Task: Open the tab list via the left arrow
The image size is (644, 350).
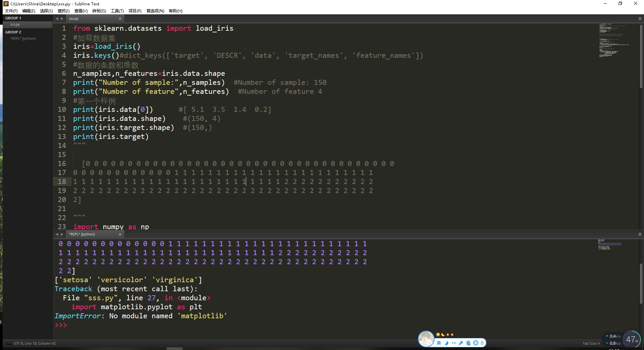Action: [57, 18]
